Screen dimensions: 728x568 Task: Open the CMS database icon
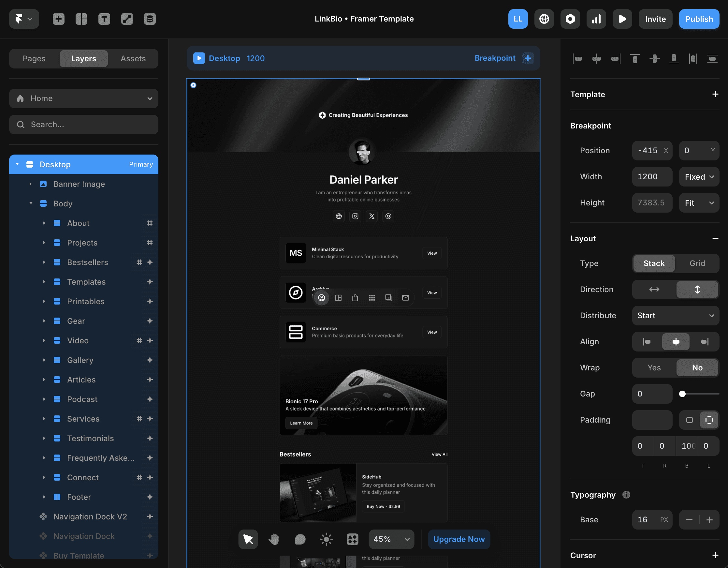150,19
